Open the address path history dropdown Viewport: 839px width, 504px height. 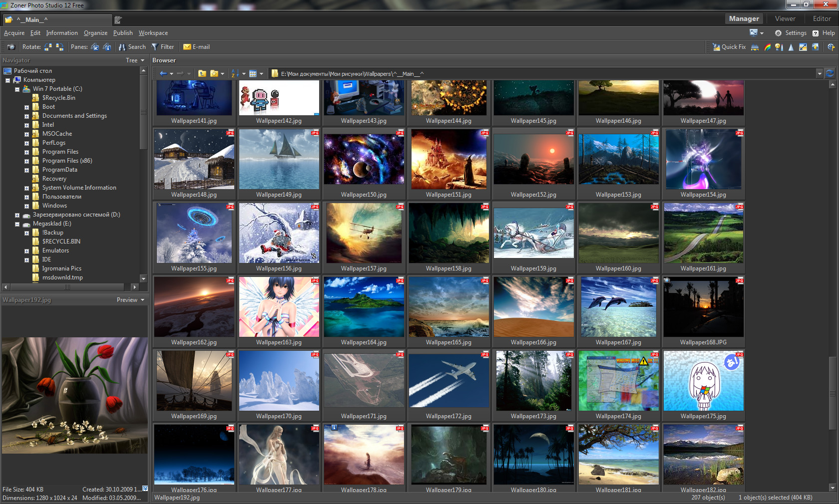820,74
